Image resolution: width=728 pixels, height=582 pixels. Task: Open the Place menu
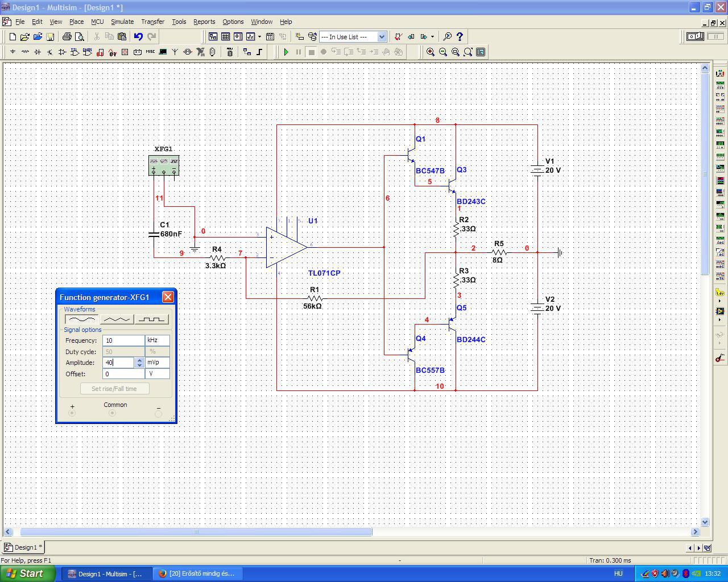tap(76, 22)
